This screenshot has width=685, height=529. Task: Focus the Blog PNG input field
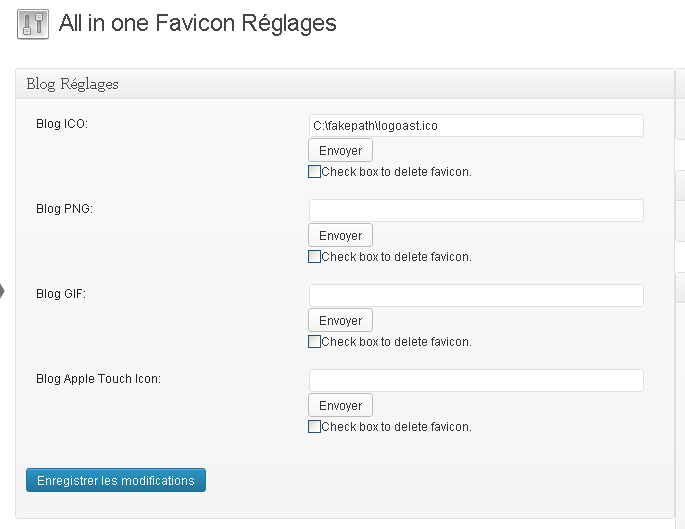click(476, 211)
